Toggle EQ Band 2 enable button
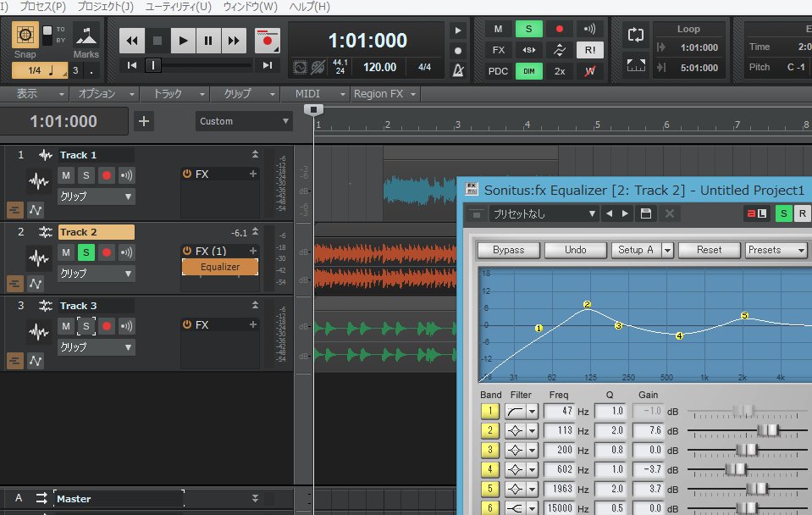 (490, 430)
